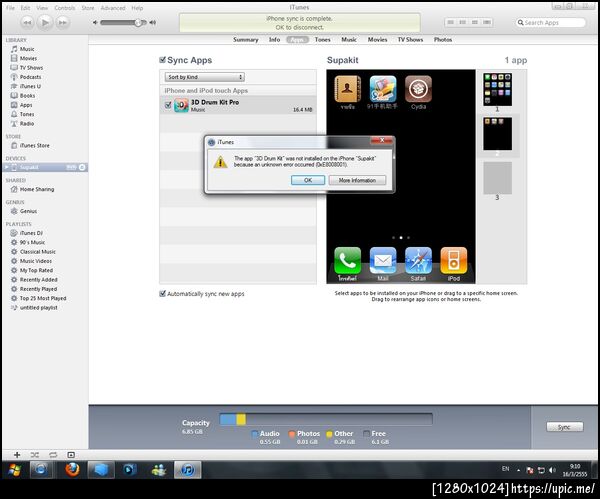Screen dimensions: 600x499
Task: Adjust the volume slider knob
Action: click(138, 23)
